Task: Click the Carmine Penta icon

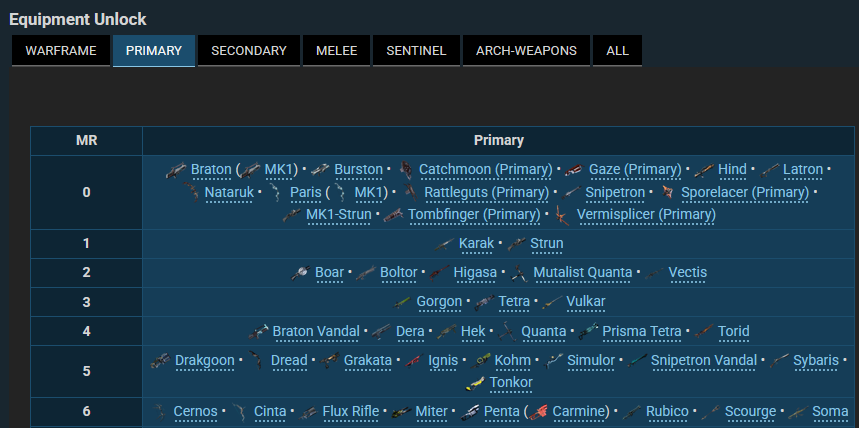Action: pos(540,412)
